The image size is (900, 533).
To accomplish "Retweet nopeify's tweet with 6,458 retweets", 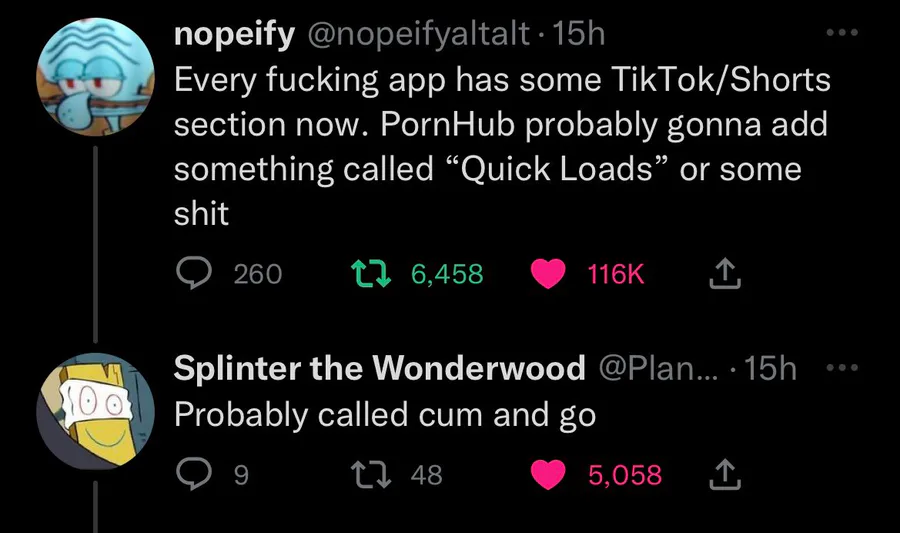I will (371, 274).
